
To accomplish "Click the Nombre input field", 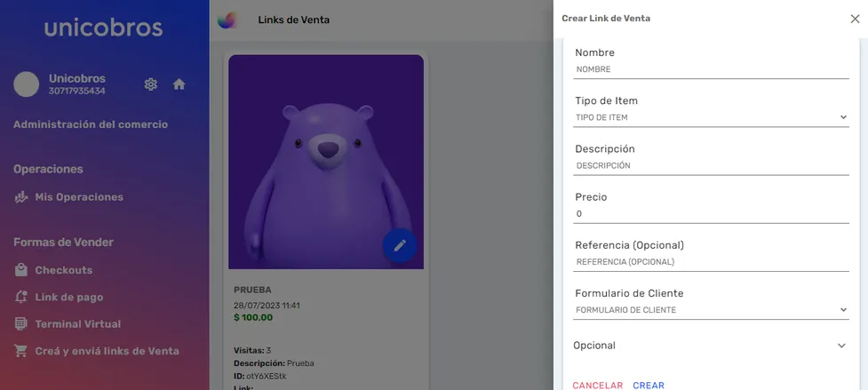I will (x=711, y=69).
